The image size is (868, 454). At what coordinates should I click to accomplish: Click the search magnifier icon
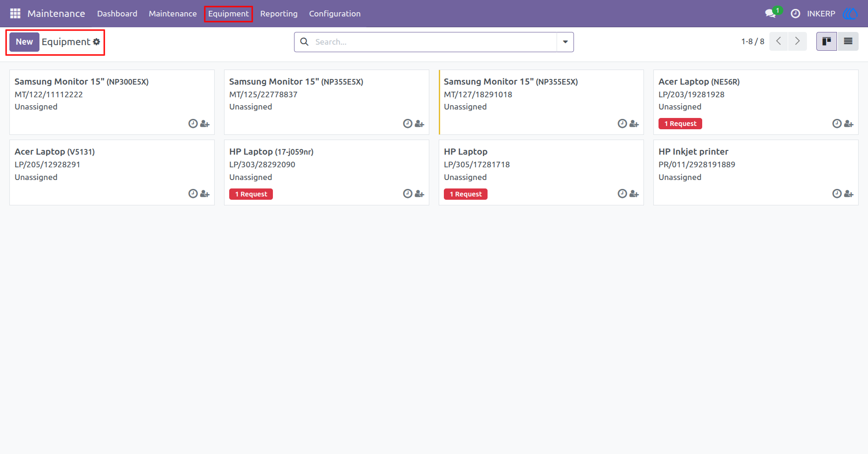304,42
